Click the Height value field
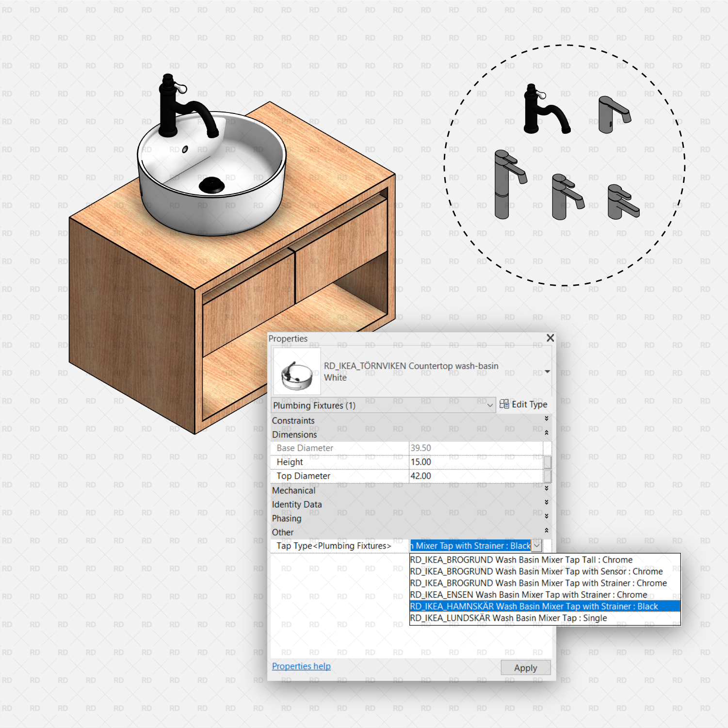 coord(475,462)
